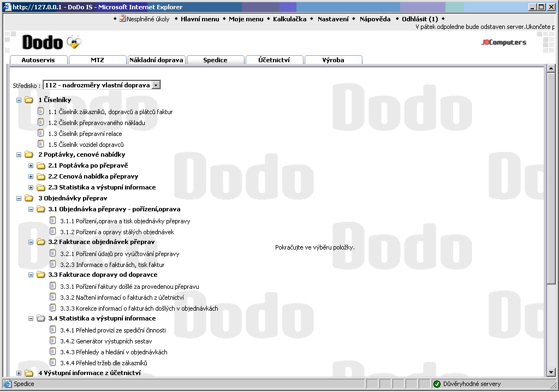
Task: Collapse the 2 Poptávky, cenové nabídky node
Action: (x=19, y=155)
